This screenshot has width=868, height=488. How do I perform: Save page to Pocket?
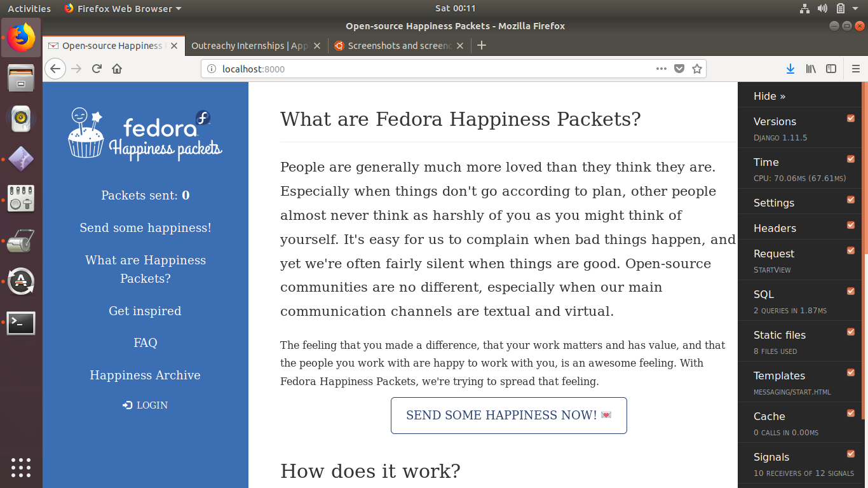[679, 69]
